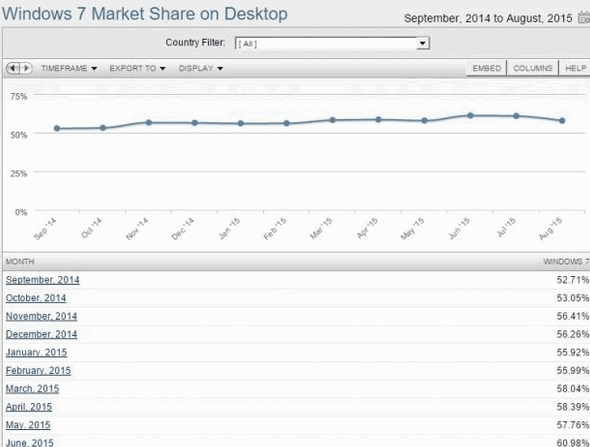Open the EXPORT TO menu
The height and width of the screenshot is (447, 590).
[x=137, y=68]
